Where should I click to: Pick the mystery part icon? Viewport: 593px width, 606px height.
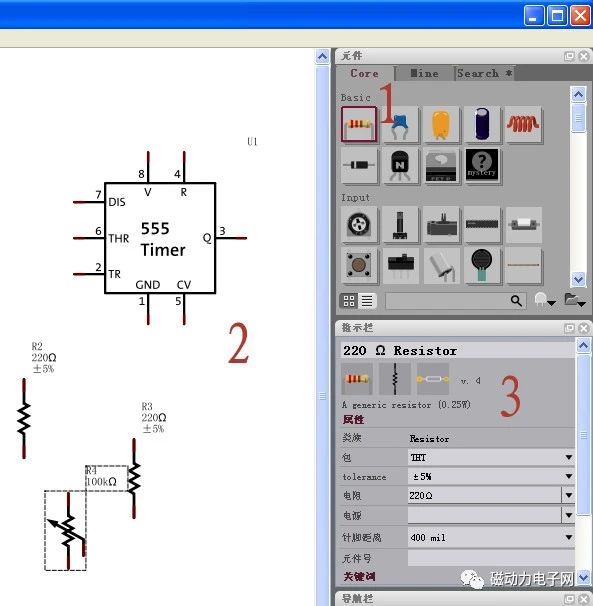pos(482,165)
